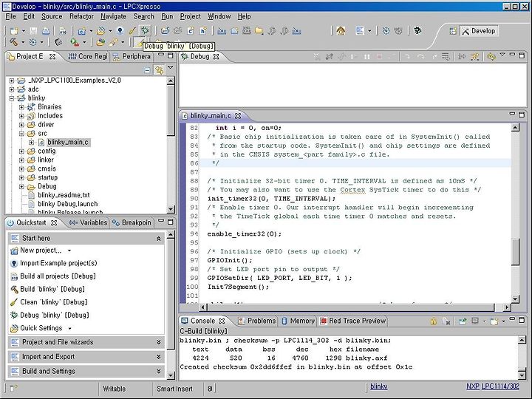The height and width of the screenshot is (399, 532).
Task: Switch to the Core Regi tab
Action: (x=88, y=56)
